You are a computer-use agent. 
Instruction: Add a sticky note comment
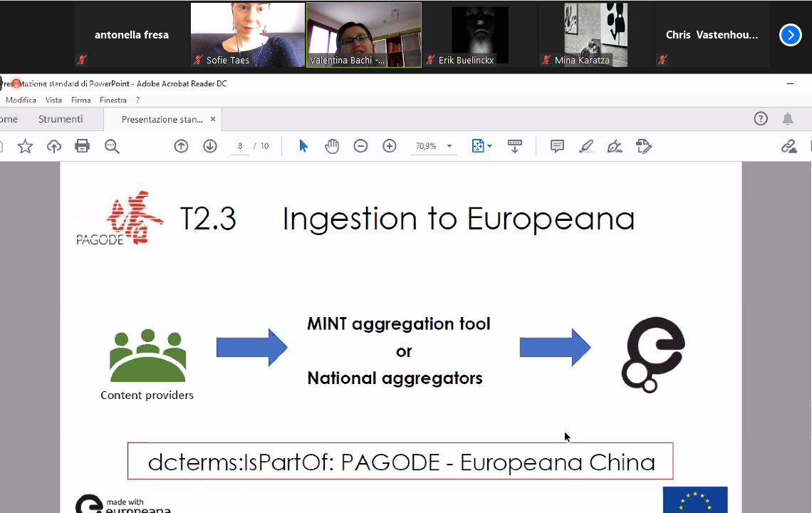pyautogui.click(x=557, y=147)
